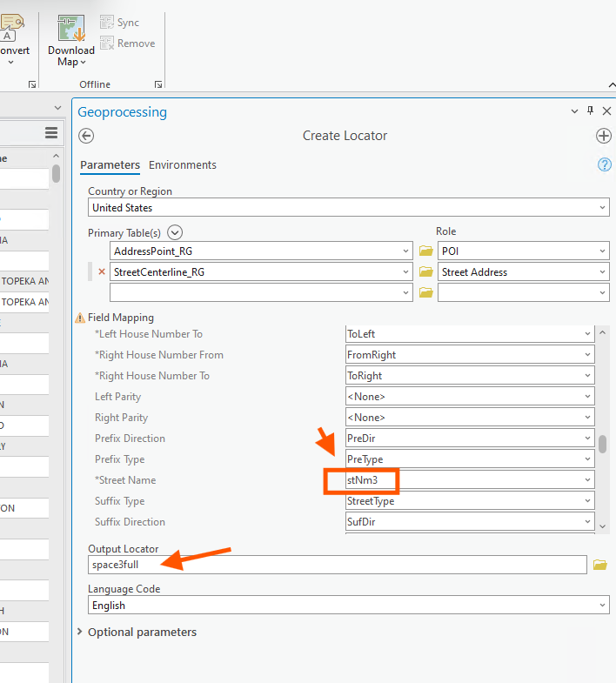Expand the Optional parameters section

coord(80,632)
